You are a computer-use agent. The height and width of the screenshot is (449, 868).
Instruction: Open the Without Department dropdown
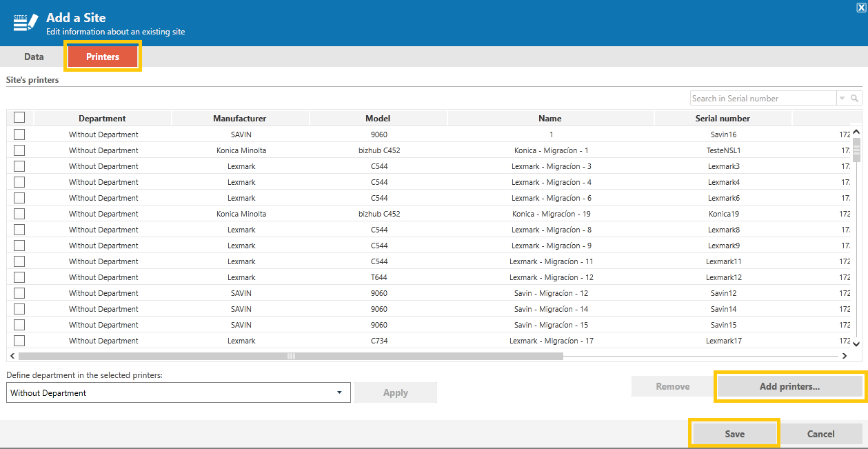click(x=179, y=392)
